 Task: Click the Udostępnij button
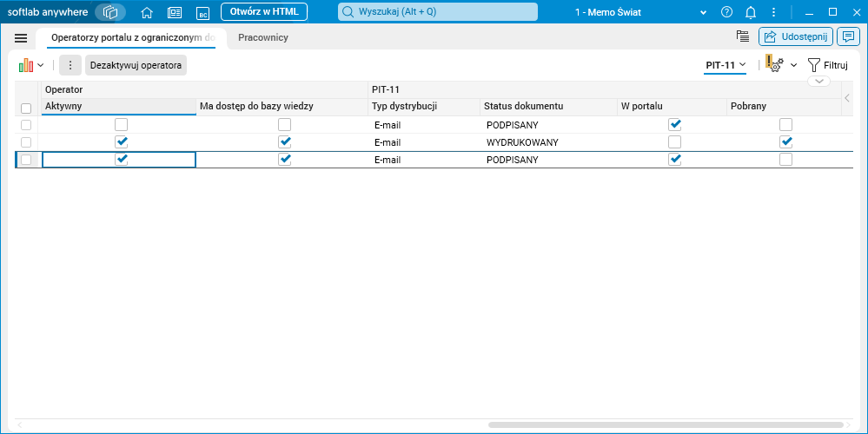796,36
